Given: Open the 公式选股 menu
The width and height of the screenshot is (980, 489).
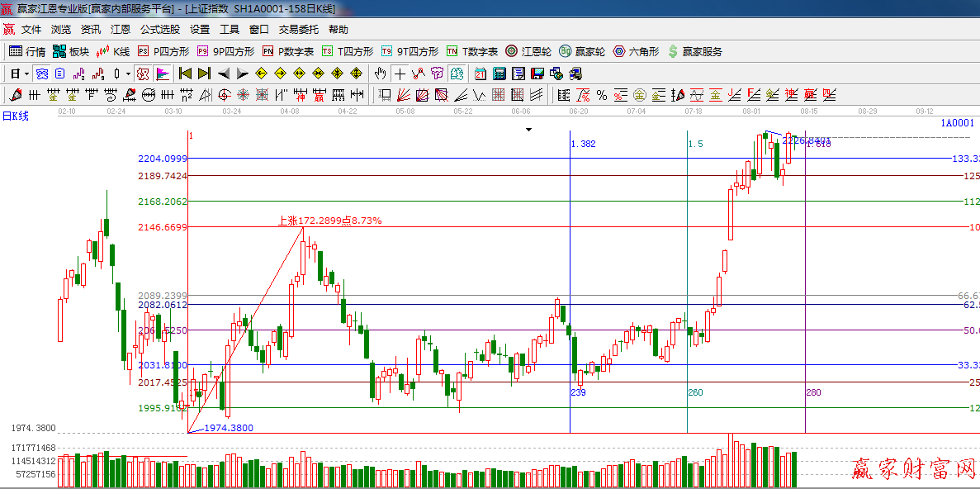Looking at the screenshot, I should click(x=159, y=29).
